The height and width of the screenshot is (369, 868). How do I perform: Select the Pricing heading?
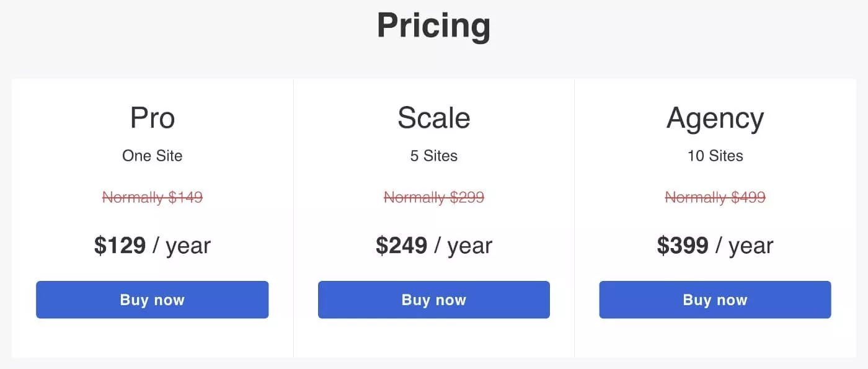(x=434, y=25)
